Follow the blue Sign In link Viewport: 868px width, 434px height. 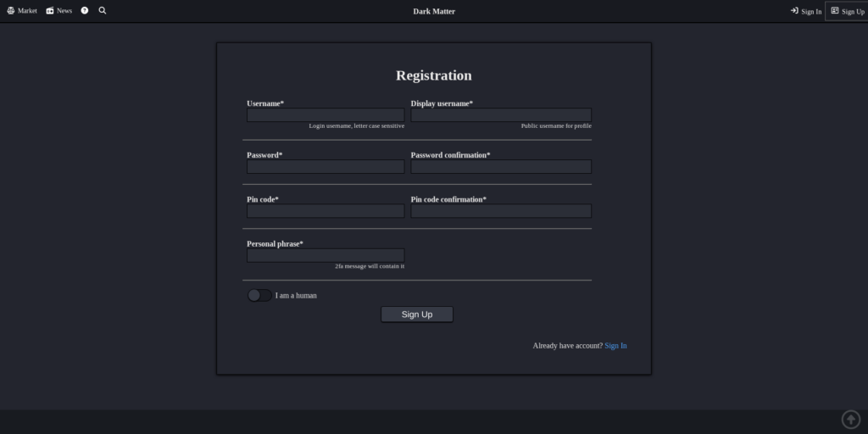(x=615, y=346)
